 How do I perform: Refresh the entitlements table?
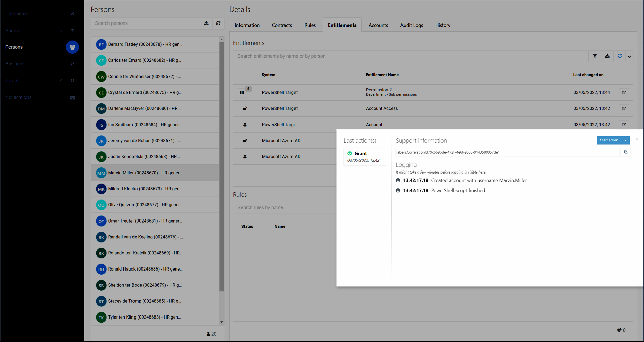(x=620, y=56)
